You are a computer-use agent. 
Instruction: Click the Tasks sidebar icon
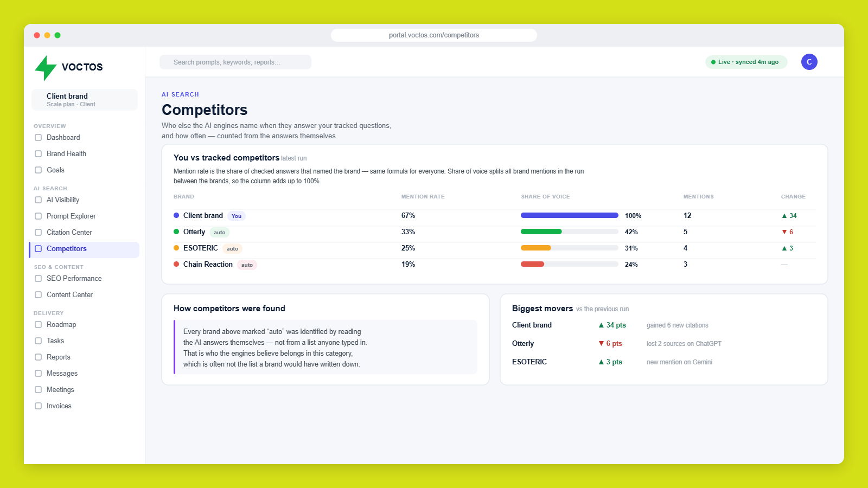[x=38, y=341]
